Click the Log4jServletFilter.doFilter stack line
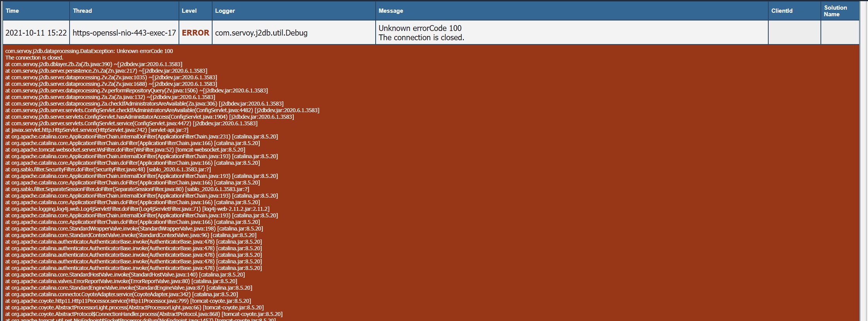Viewport: 868px width, 321px height. pyautogui.click(x=137, y=209)
